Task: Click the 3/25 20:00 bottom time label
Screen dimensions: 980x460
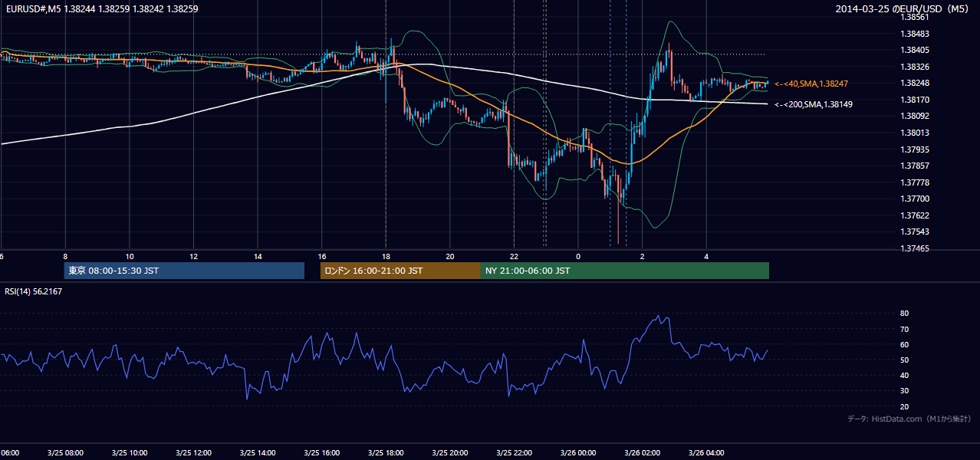Action: pyautogui.click(x=450, y=452)
